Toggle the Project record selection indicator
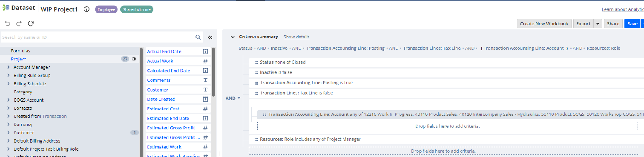Image resolution: width=644 pixels, height=157 pixels. click(134, 59)
